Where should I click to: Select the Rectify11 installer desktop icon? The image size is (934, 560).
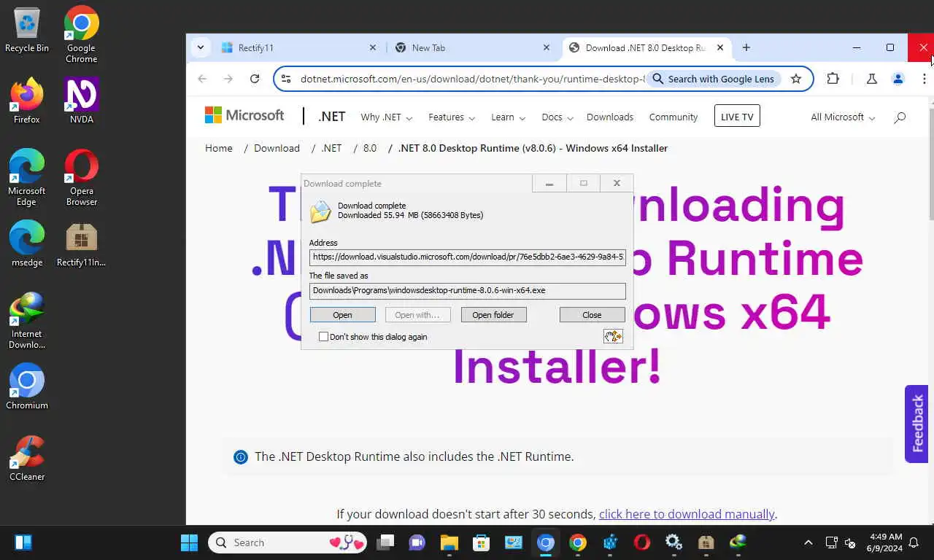pyautogui.click(x=82, y=244)
